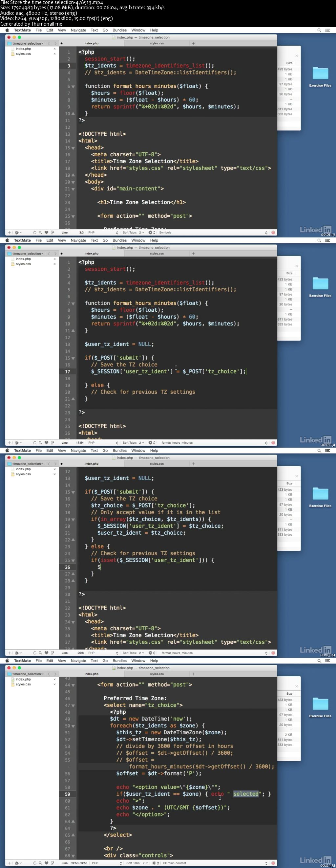Click the magnifier search icon below the 00:02:31 file browser
This screenshot has height=868, width=336.
(x=40, y=443)
